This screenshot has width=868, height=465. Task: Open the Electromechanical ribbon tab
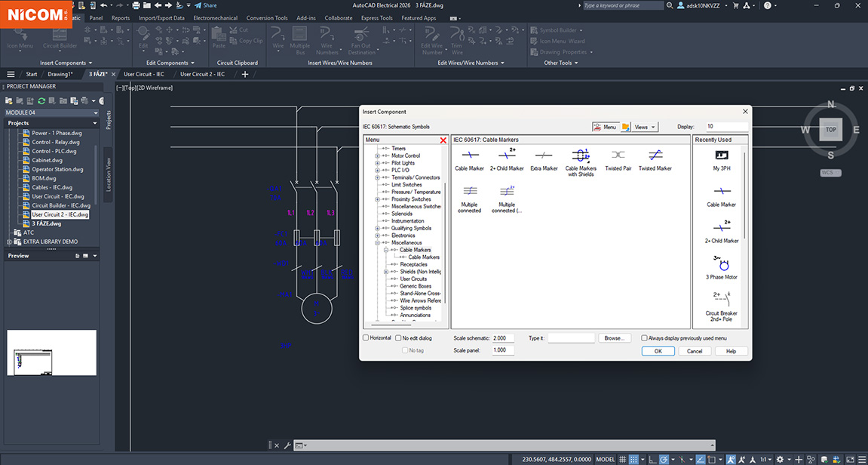point(215,18)
